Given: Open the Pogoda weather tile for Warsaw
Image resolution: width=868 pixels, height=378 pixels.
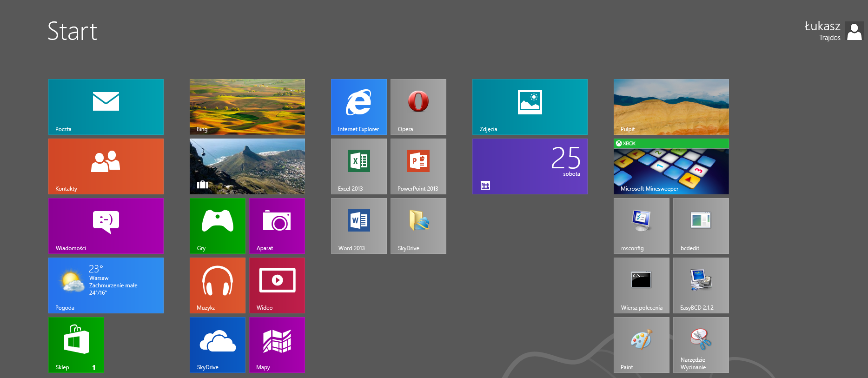Looking at the screenshot, I should click(x=106, y=285).
